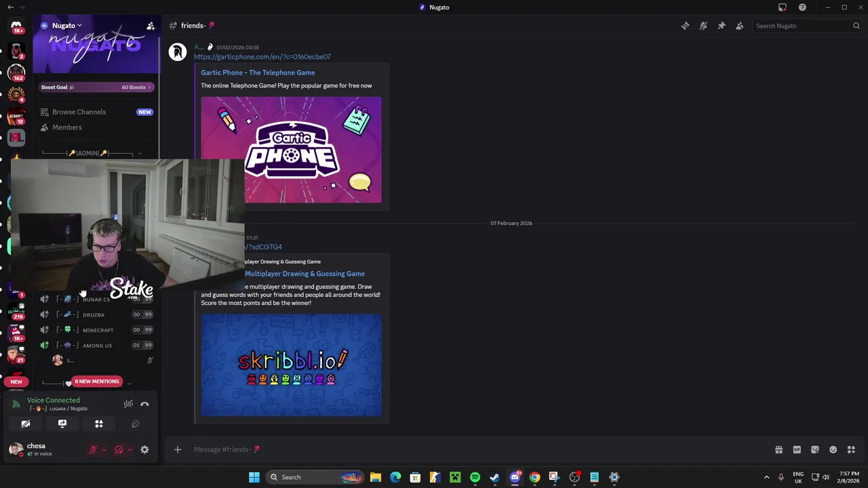Viewport: 868px width, 488px height.
Task: Open the sticker picker
Action: (x=815, y=449)
